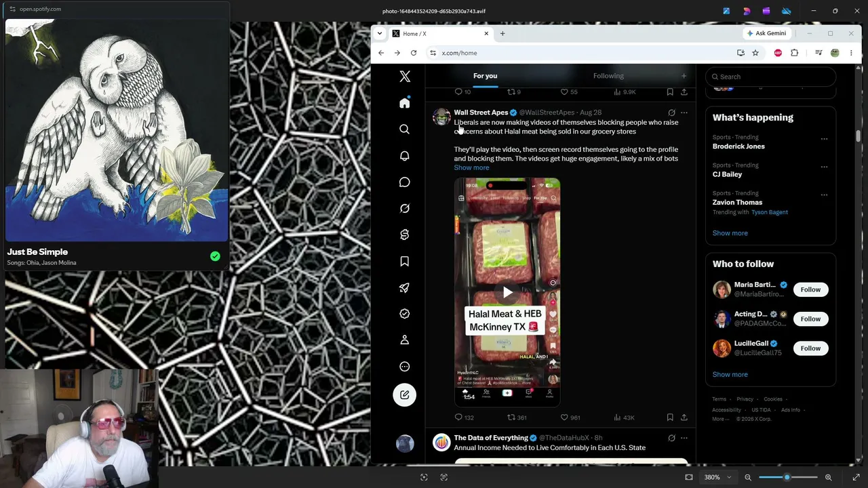Bookmark the Wall Street Apes post
Image resolution: width=868 pixels, height=488 pixels.
coord(670,418)
